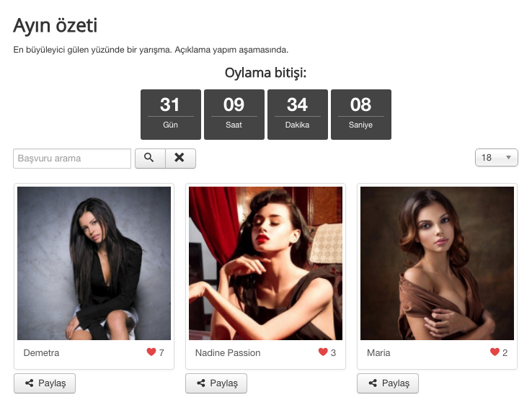Click the Gün countdown box
The image size is (532, 405).
point(170,114)
